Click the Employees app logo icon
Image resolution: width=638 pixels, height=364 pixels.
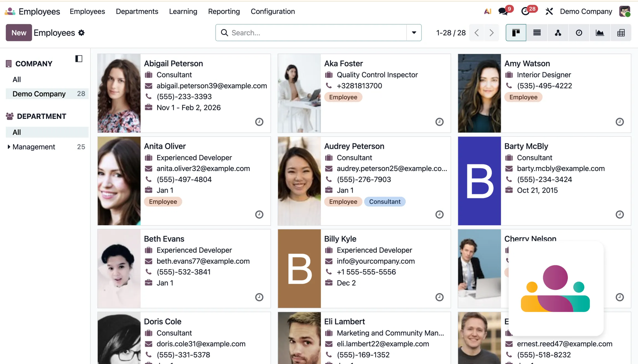(x=10, y=11)
